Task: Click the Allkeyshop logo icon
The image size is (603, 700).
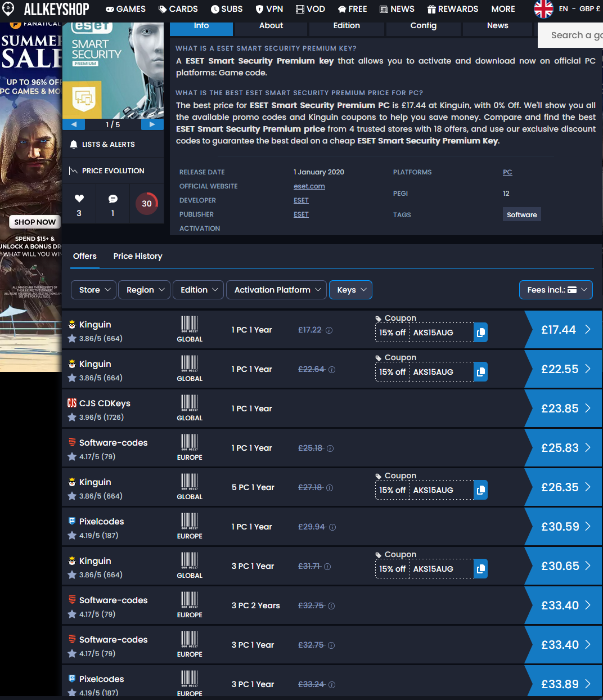Action: (8, 9)
